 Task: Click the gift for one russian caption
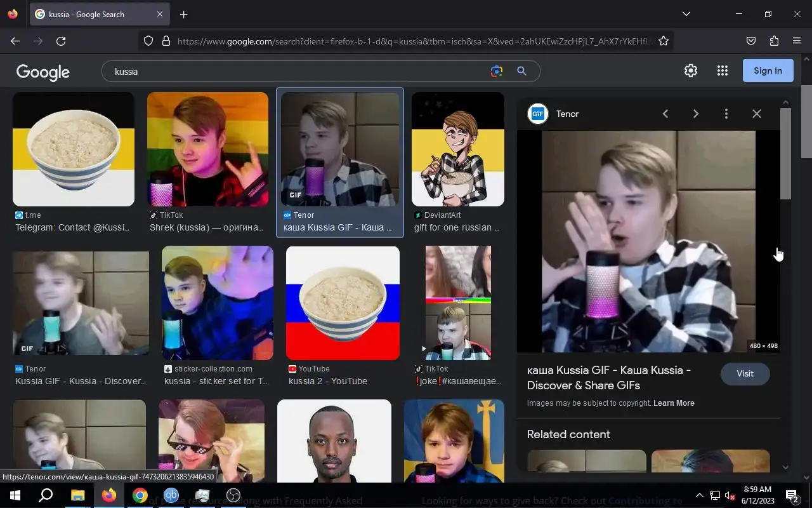point(457,227)
